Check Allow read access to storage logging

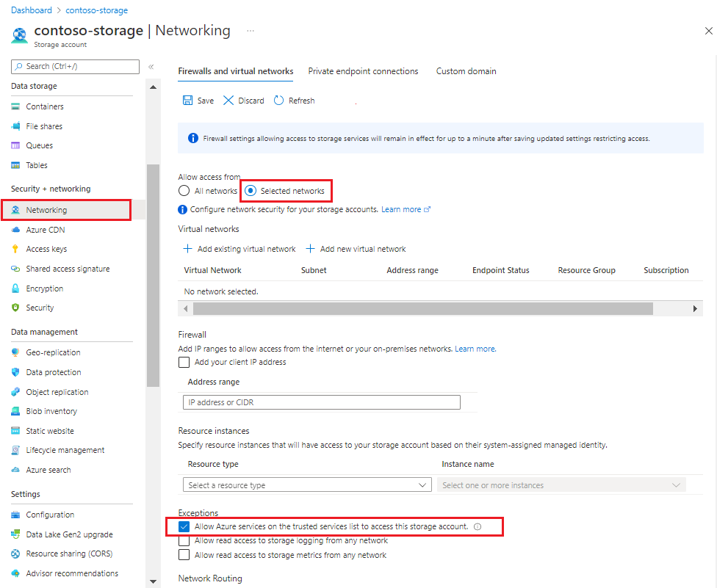(x=184, y=542)
